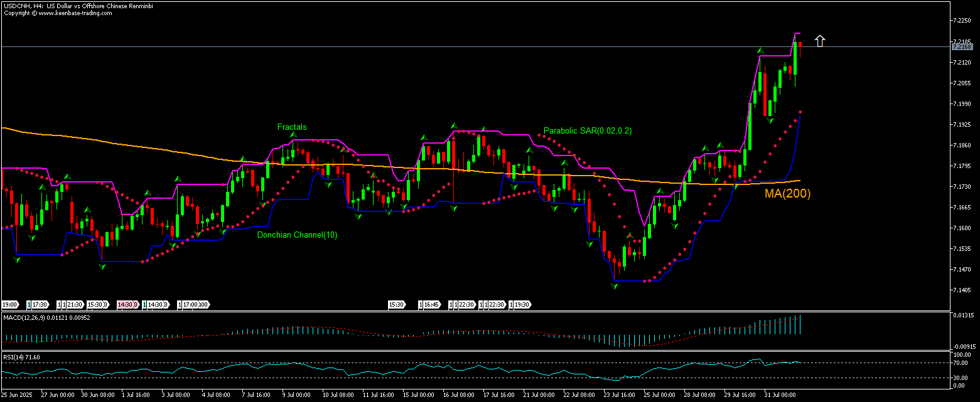980x402 pixels.
Task: Expand the 15:30 marker near the chart center
Action: [x=397, y=305]
